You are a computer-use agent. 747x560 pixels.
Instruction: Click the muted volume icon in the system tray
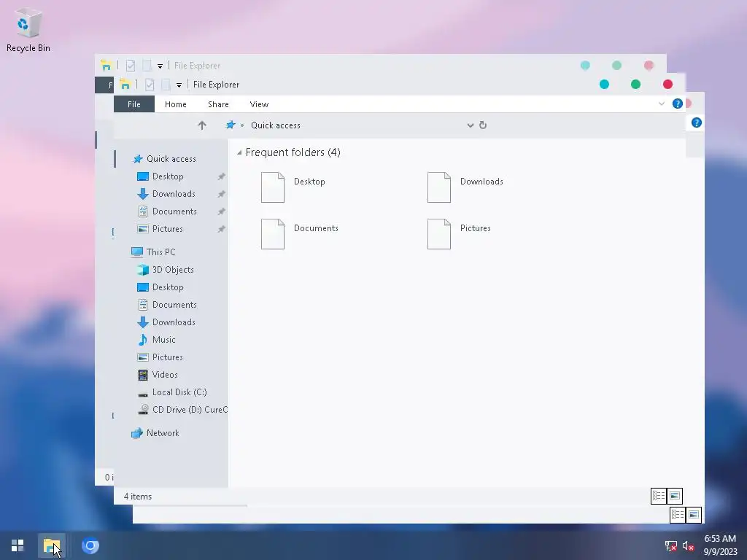click(x=688, y=545)
